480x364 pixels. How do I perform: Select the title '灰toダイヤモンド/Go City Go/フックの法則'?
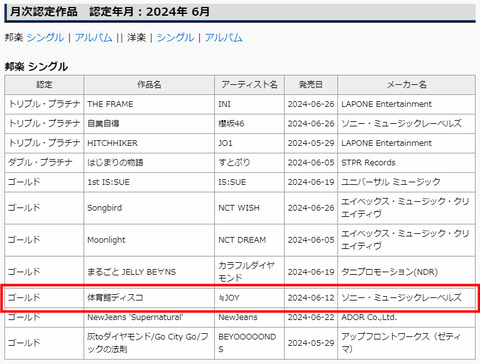coord(148,343)
